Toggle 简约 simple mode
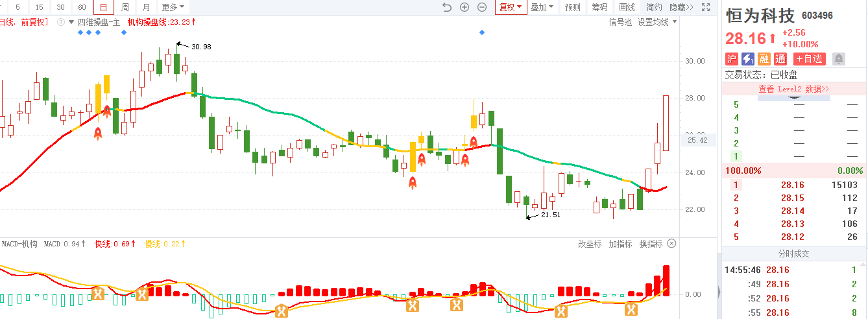This screenshot has width=868, height=319. (x=654, y=7)
